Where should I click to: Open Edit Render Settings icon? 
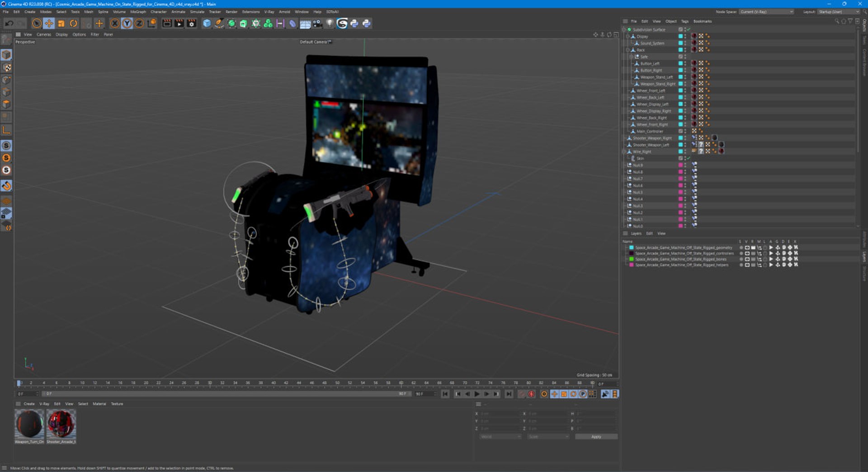tap(192, 24)
